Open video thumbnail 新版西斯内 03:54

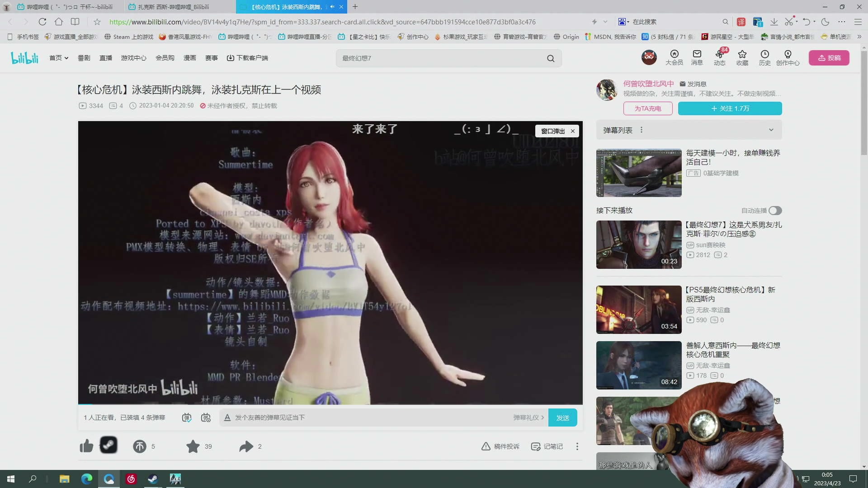pos(638,310)
